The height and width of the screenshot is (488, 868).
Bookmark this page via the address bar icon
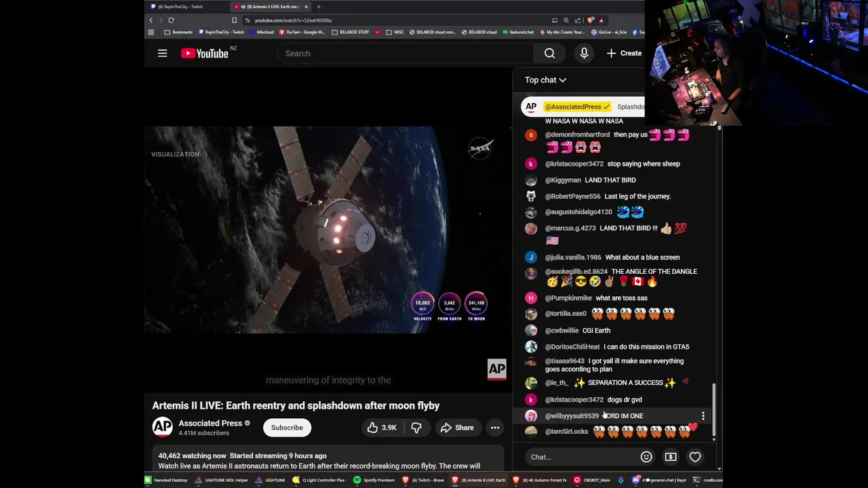(235, 20)
